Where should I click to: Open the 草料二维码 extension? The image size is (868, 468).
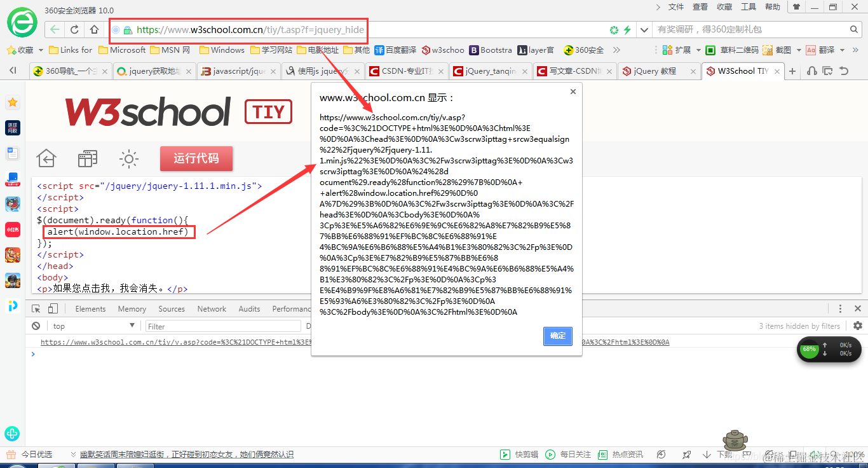tap(732, 50)
